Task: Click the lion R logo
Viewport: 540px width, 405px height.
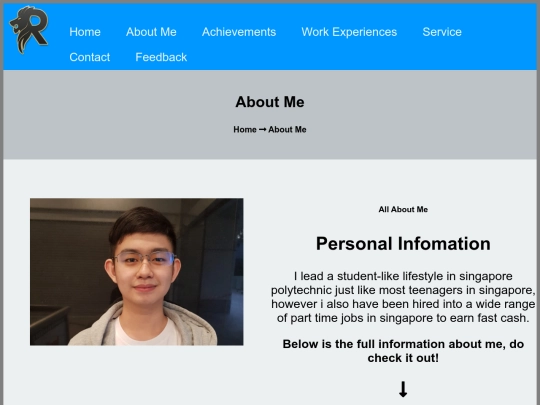Action: coord(29,30)
